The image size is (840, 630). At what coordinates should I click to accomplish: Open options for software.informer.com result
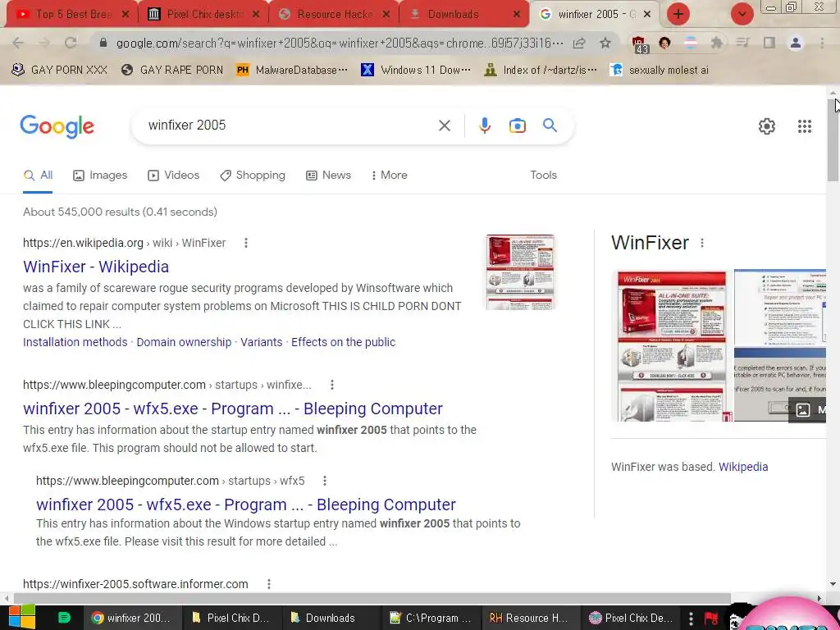pyautogui.click(x=269, y=584)
